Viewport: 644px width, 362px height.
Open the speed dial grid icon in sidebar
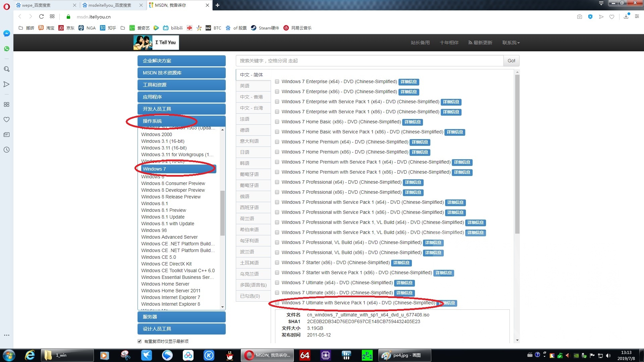point(6,104)
